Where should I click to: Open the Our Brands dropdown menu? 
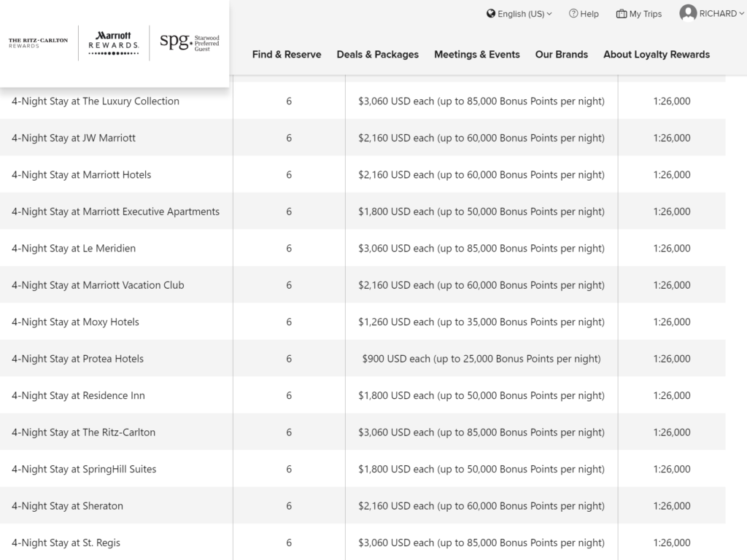(562, 54)
